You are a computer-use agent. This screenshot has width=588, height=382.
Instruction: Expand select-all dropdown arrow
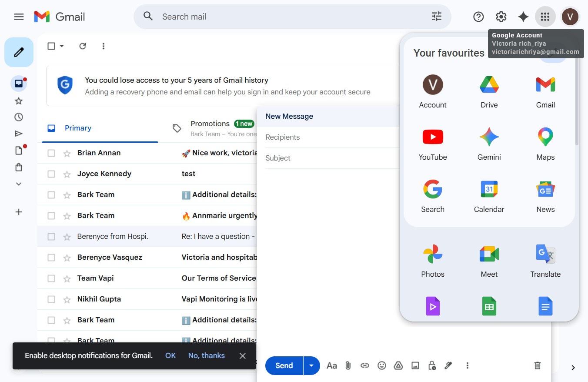pos(62,46)
